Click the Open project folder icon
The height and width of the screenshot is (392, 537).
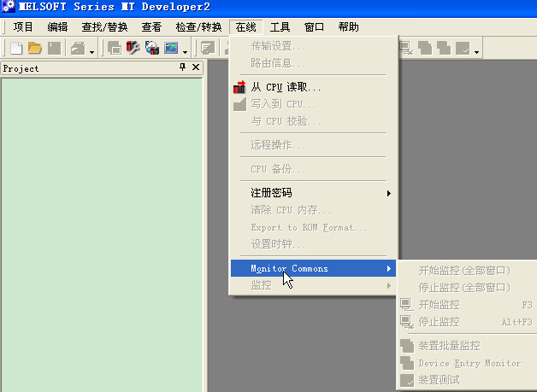coord(35,49)
